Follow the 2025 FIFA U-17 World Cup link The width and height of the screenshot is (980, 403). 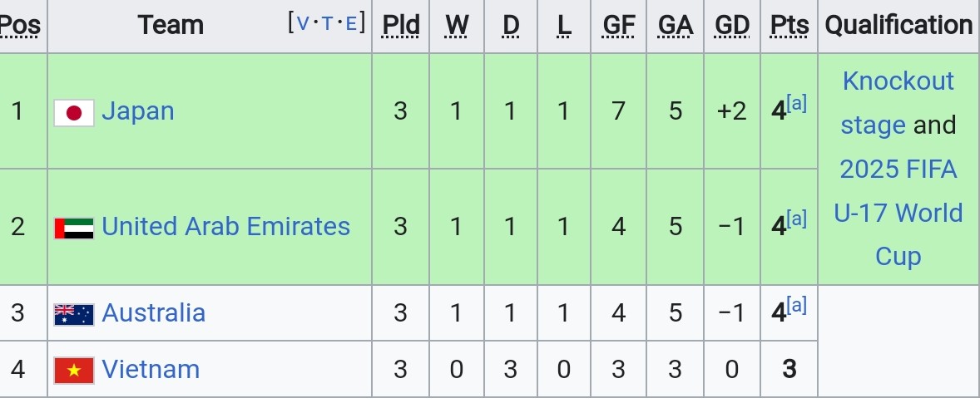898,213
